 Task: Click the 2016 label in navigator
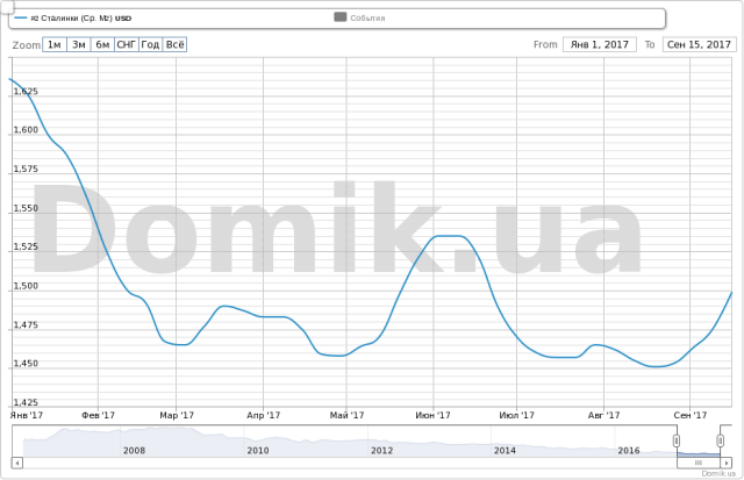click(x=628, y=450)
